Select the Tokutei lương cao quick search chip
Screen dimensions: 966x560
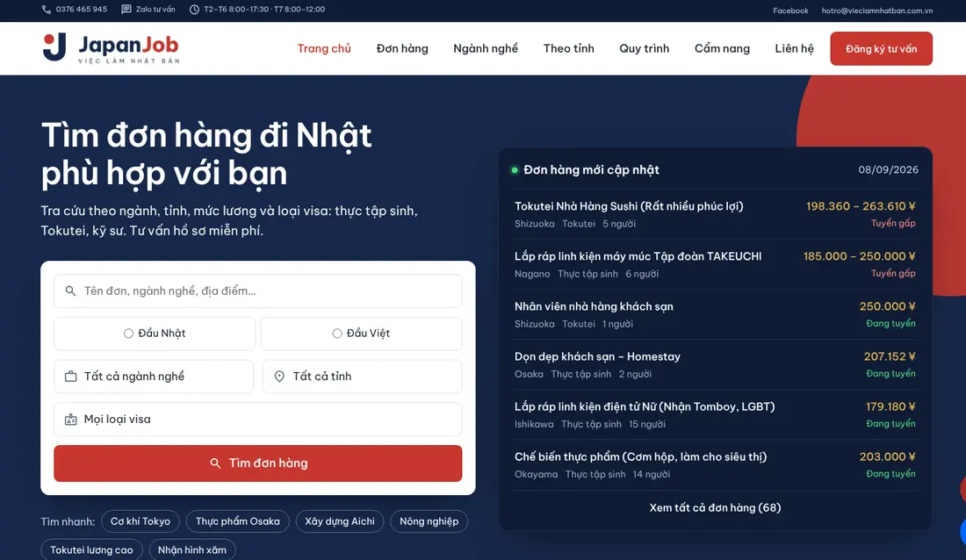coord(91,549)
